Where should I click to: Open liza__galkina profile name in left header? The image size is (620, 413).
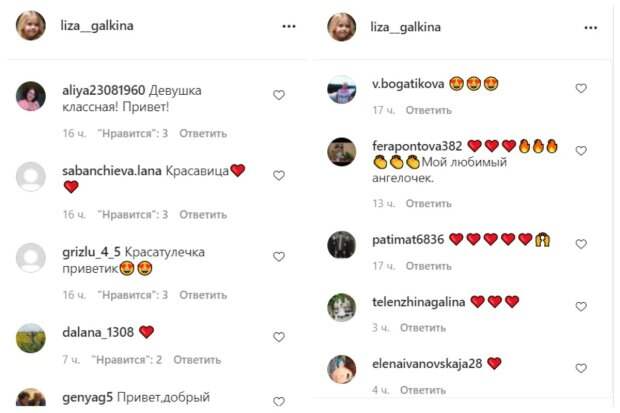97,26
